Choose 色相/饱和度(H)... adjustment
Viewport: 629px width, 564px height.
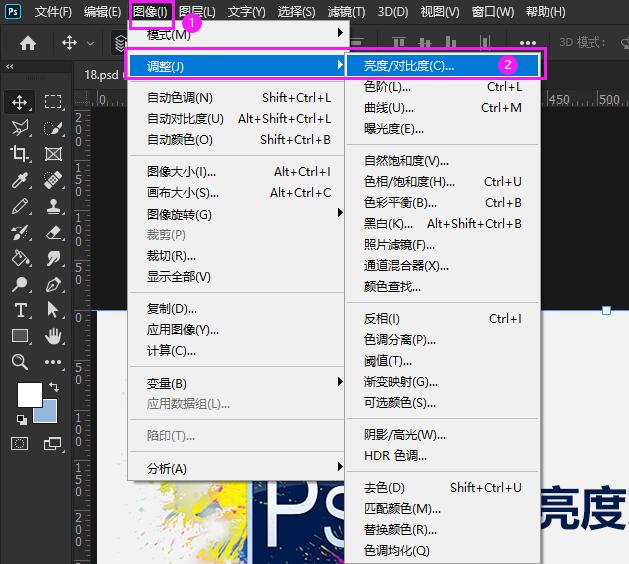pyautogui.click(x=442, y=182)
